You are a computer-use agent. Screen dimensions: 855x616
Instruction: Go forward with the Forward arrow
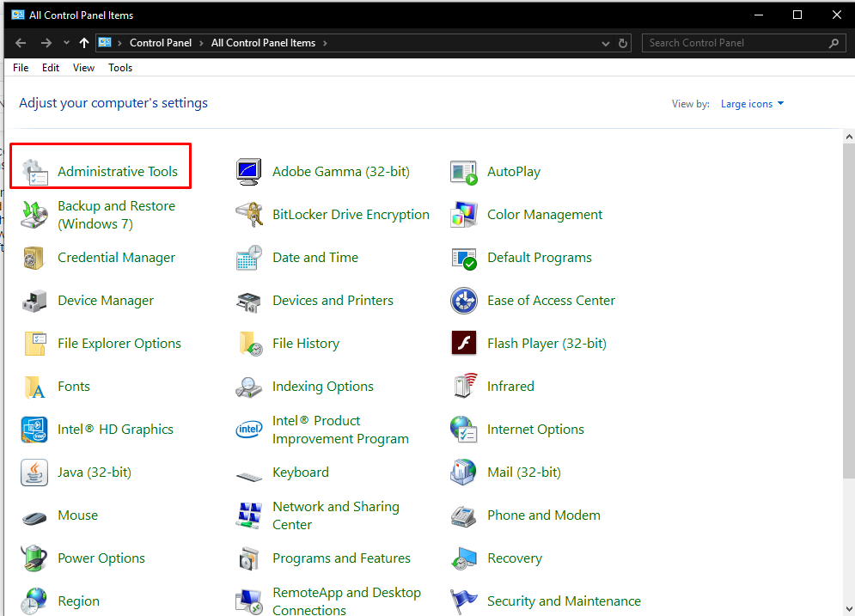pyautogui.click(x=46, y=42)
